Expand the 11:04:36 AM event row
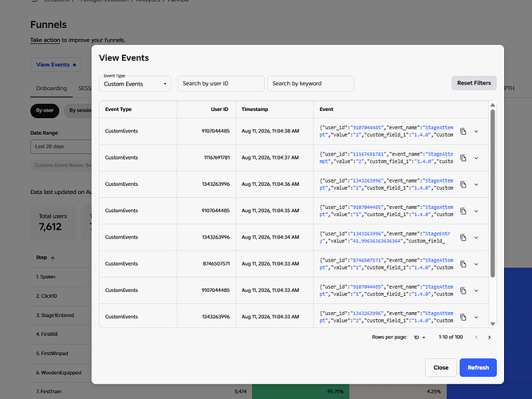532x399 pixels. [476, 184]
